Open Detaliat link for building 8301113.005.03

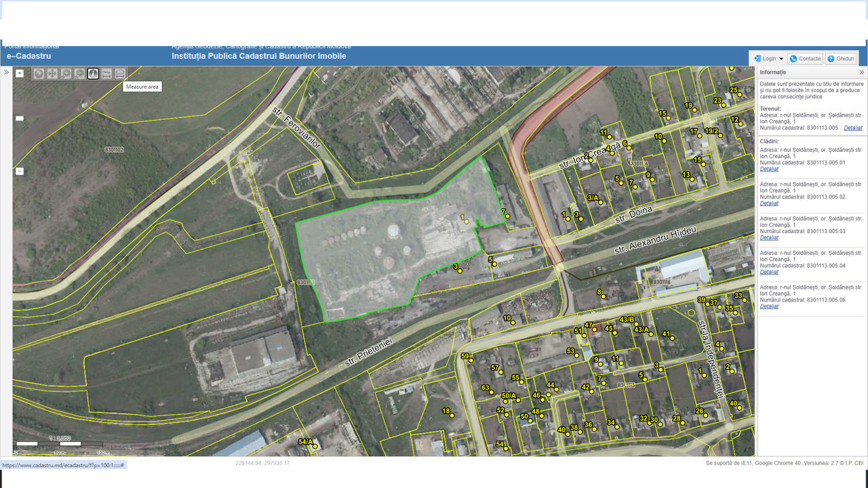pos(769,238)
